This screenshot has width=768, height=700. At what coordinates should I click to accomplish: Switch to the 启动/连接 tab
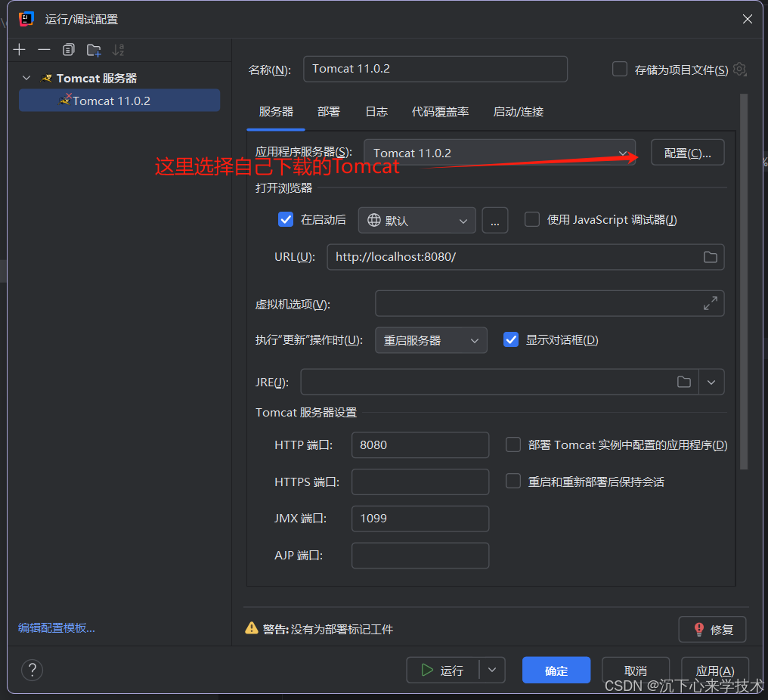pyautogui.click(x=519, y=112)
